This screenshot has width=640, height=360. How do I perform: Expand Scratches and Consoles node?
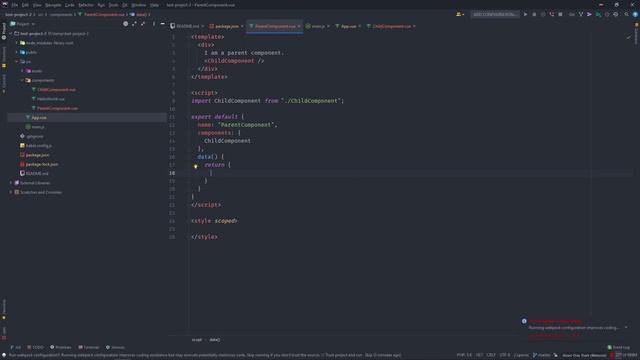tap(11, 192)
